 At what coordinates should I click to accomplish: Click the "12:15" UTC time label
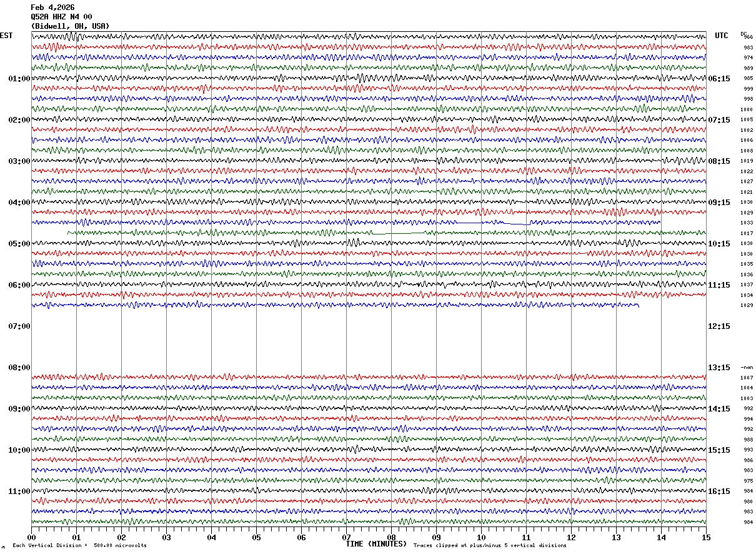coord(719,326)
